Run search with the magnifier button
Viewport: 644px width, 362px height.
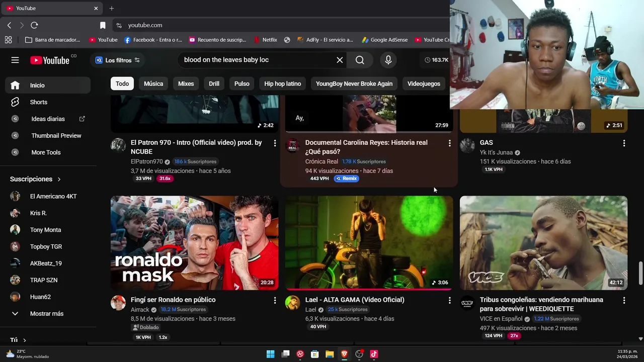point(360,60)
